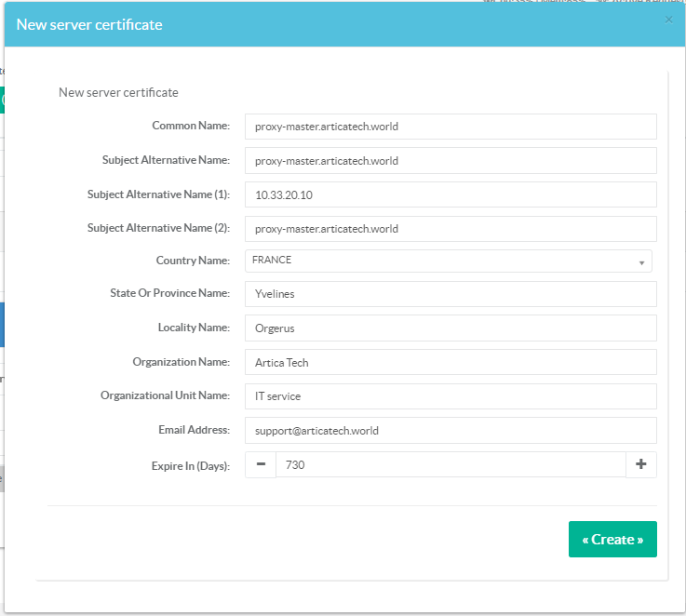Click the Common Name input field

pos(451,127)
